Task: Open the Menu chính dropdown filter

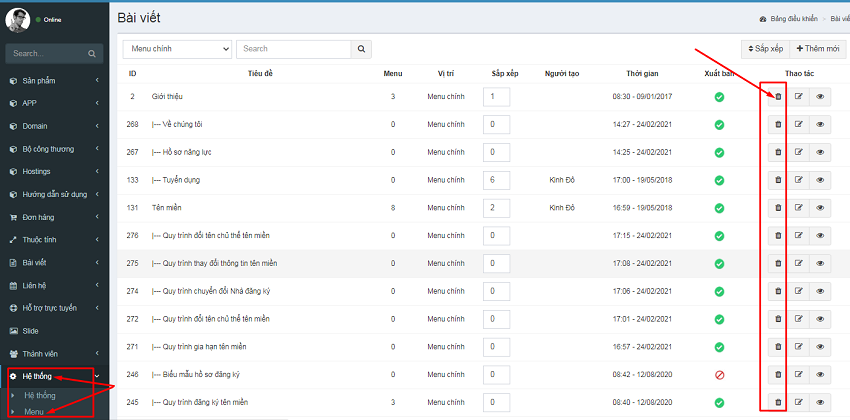Action: pos(177,48)
